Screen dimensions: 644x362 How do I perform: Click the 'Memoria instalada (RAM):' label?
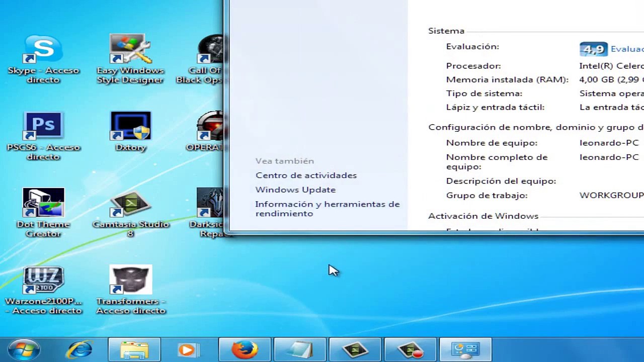pos(507,79)
